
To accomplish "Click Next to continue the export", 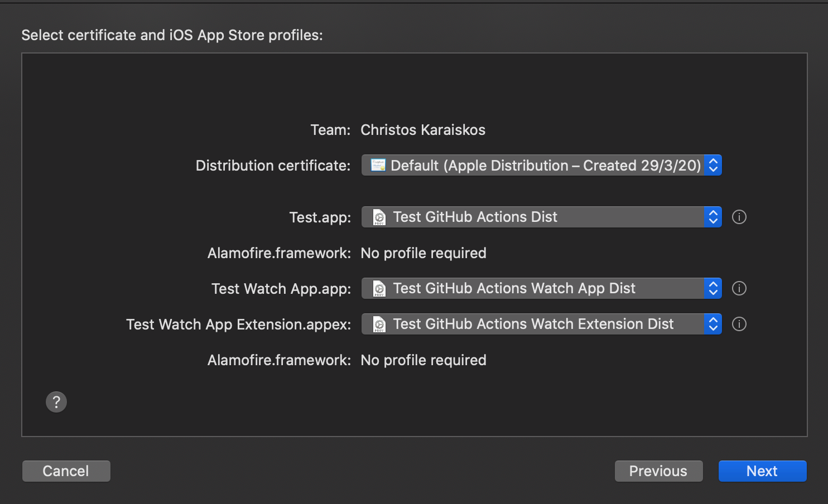I will click(x=762, y=471).
